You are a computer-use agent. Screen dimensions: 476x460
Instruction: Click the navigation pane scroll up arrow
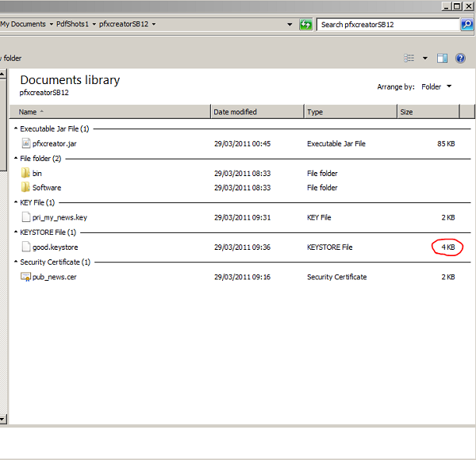[2, 74]
